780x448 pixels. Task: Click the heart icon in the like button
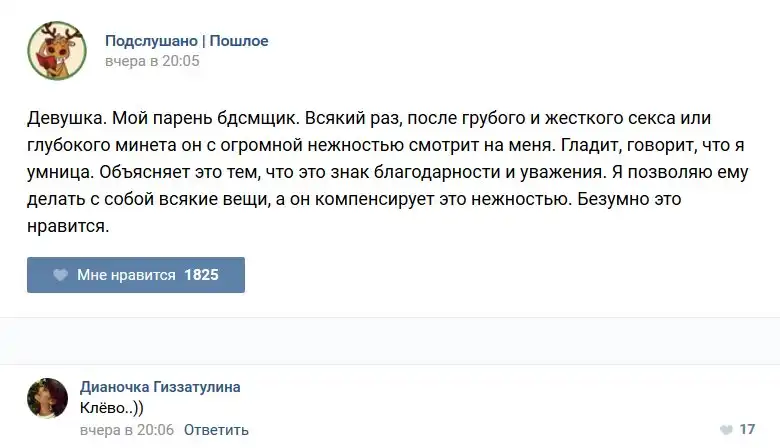(x=60, y=275)
